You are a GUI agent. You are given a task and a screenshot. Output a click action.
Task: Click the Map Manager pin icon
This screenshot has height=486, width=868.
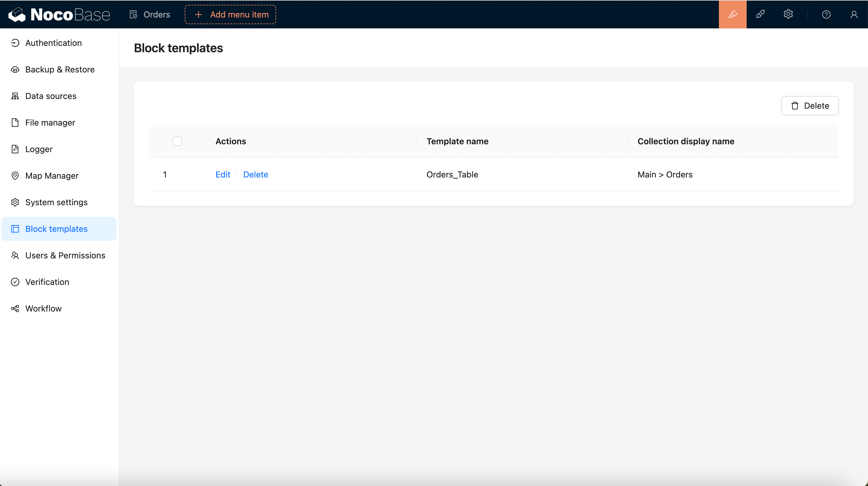[x=15, y=176]
